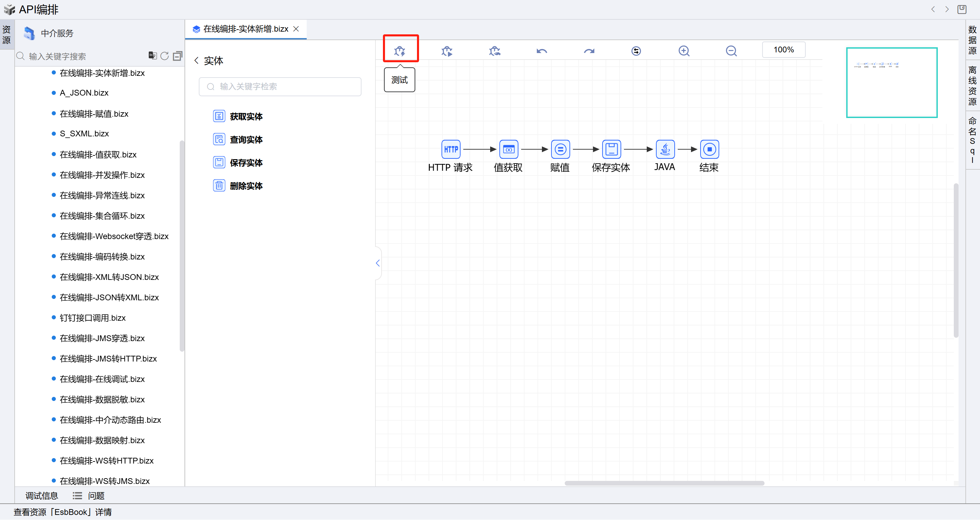Click the 100% zoom level box
This screenshot has width=980, height=520.
tap(783, 50)
